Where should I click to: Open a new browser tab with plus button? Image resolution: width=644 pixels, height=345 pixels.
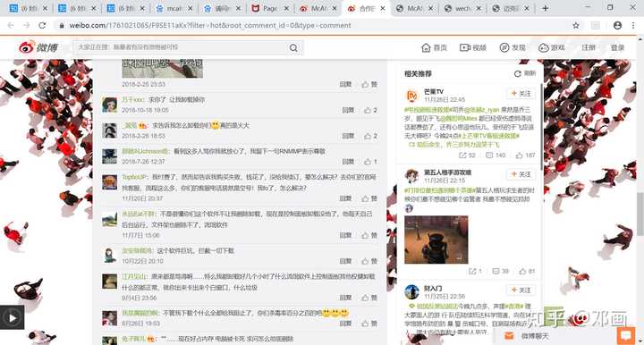coord(545,8)
